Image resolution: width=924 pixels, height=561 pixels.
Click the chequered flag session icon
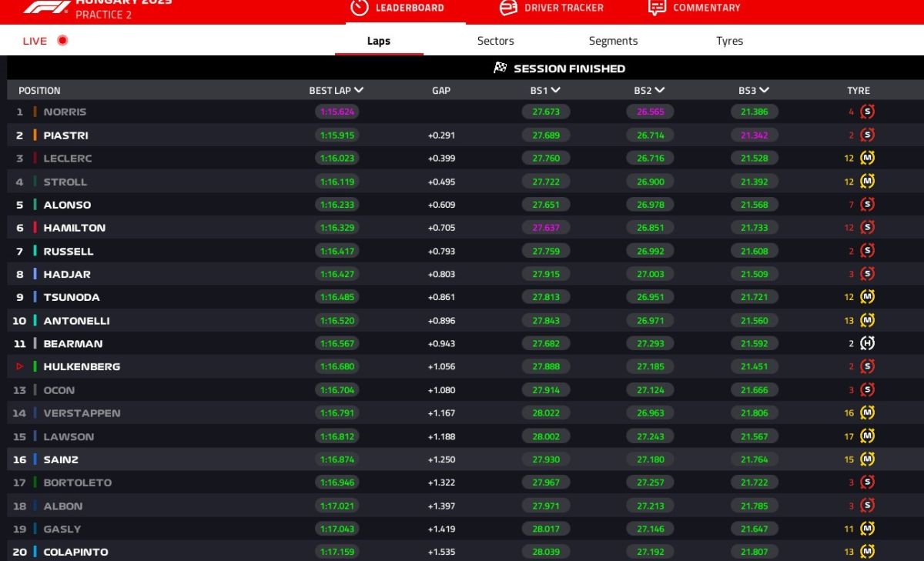pos(500,68)
